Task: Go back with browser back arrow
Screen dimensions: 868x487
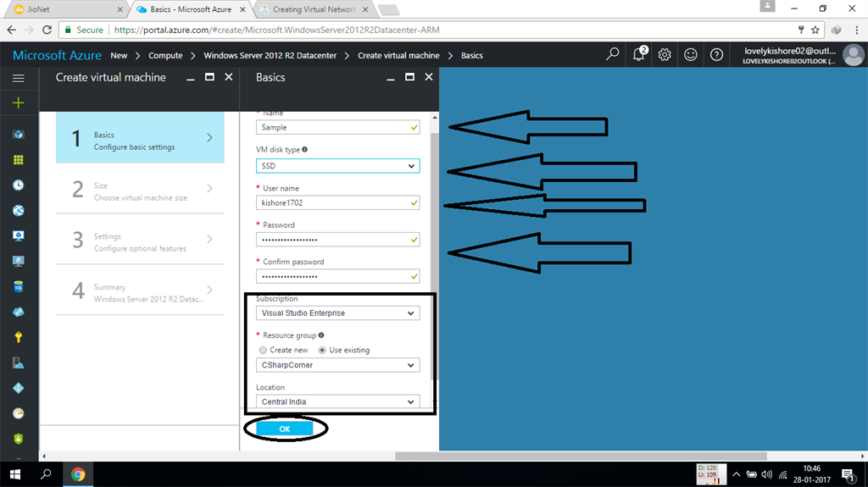Action: [11, 30]
